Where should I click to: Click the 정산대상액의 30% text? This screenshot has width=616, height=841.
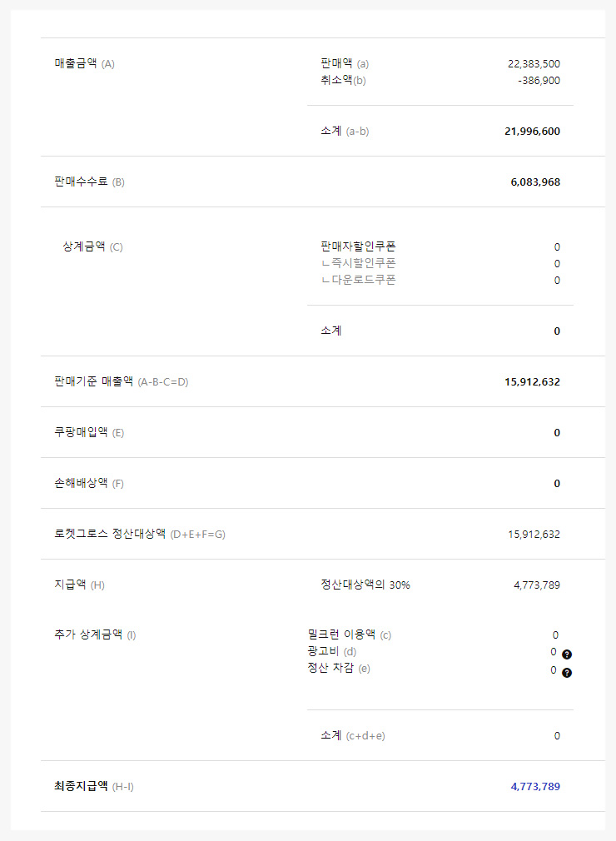tap(365, 585)
